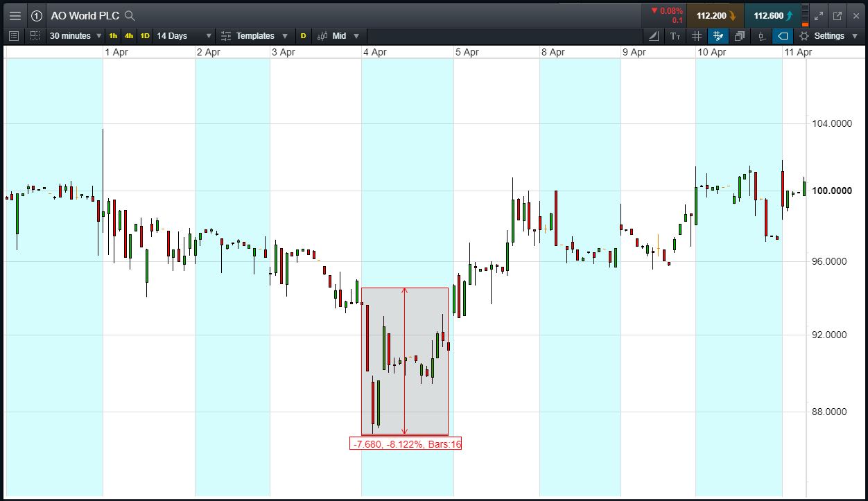Click the yellow D default template button
The width and height of the screenshot is (868, 501).
pos(303,35)
